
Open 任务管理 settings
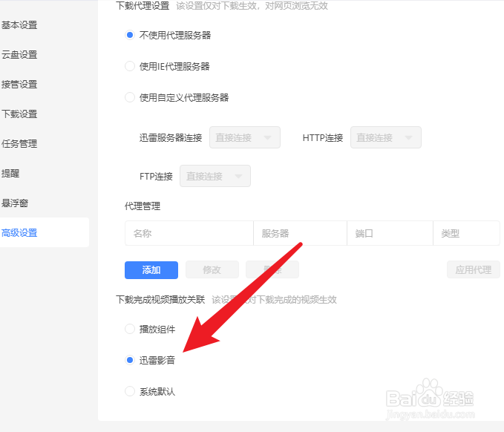point(19,144)
